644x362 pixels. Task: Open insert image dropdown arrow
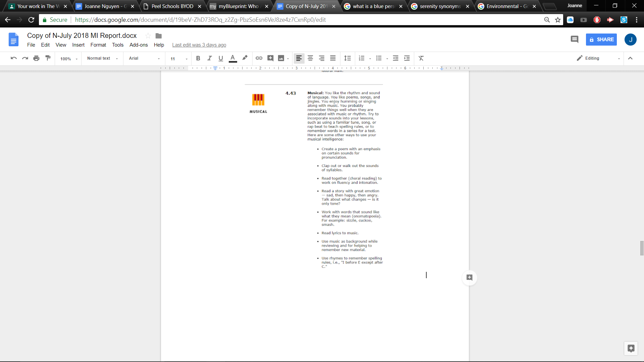point(288,59)
